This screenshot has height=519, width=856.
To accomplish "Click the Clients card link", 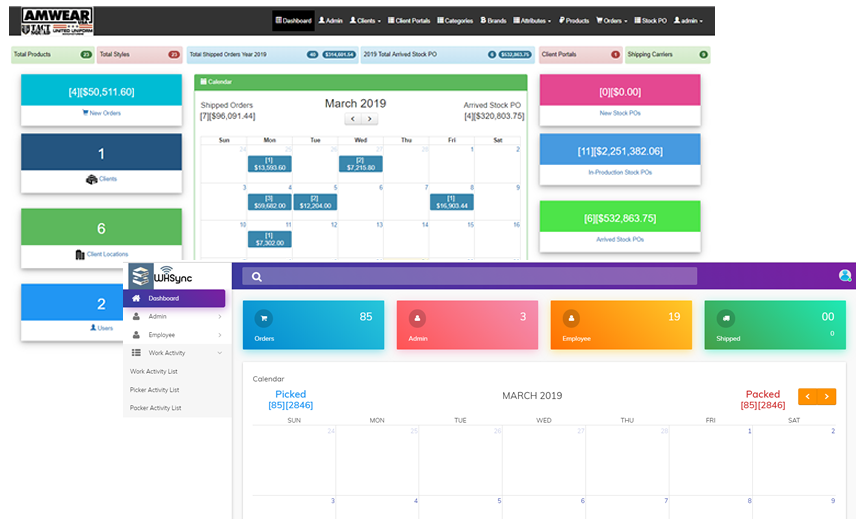I will click(102, 179).
